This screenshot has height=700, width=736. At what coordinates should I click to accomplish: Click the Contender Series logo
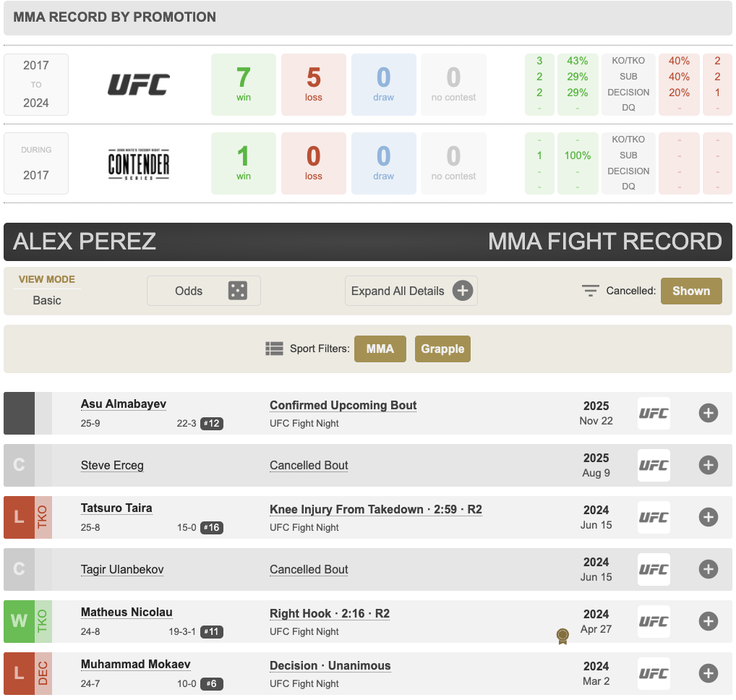[139, 163]
